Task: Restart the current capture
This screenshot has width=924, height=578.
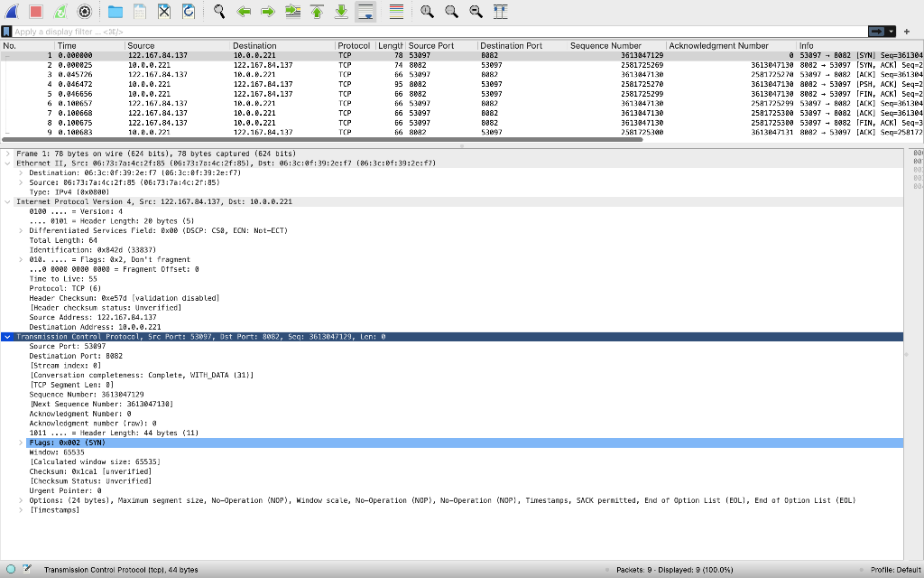Action: pyautogui.click(x=58, y=11)
